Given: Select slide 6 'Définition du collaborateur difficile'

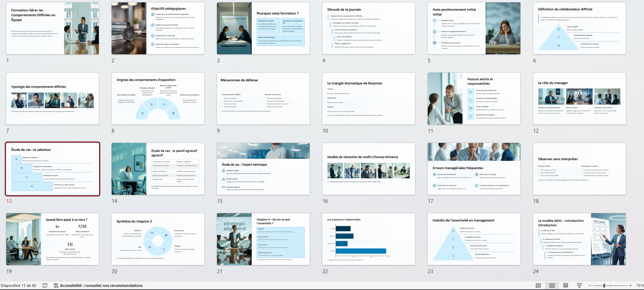Looking at the screenshot, I should tap(579, 28).
